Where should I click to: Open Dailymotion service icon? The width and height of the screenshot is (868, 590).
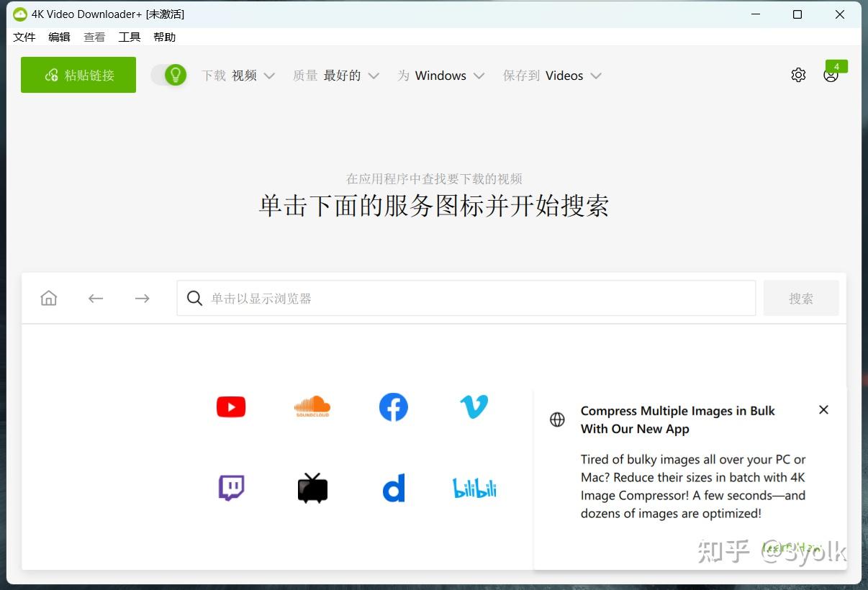pos(394,488)
